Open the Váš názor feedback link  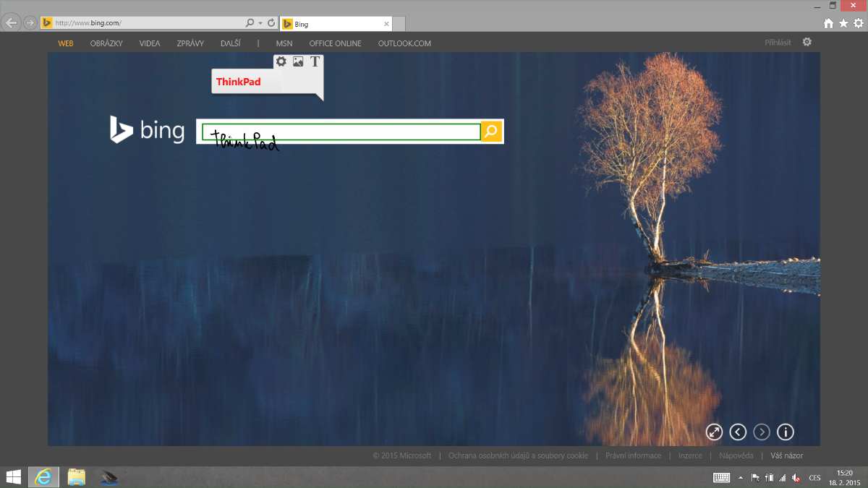click(786, 455)
